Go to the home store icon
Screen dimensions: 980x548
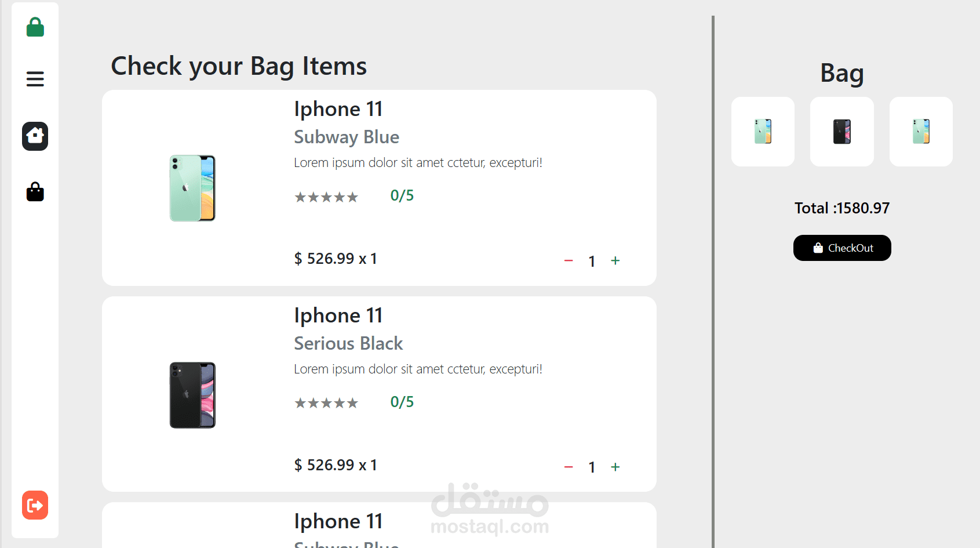[35, 136]
